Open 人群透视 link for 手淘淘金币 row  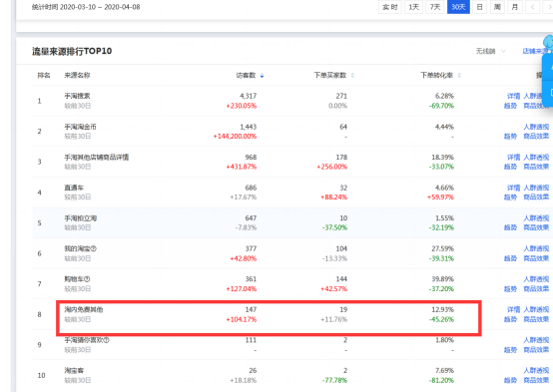click(536, 127)
